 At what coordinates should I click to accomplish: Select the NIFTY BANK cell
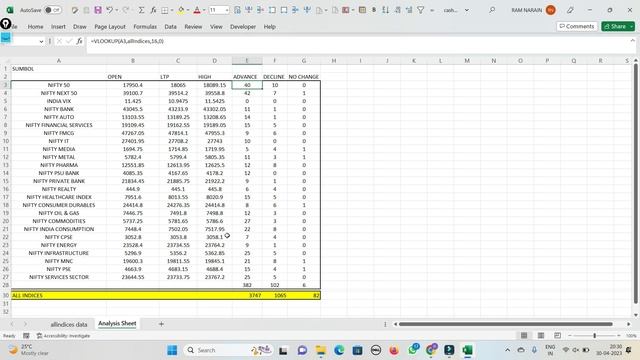59,109
